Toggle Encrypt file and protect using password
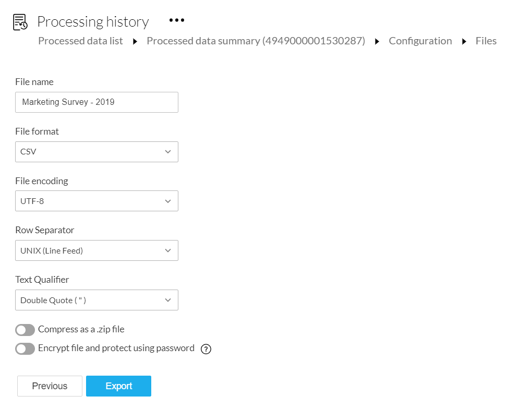532x408 pixels. click(25, 349)
